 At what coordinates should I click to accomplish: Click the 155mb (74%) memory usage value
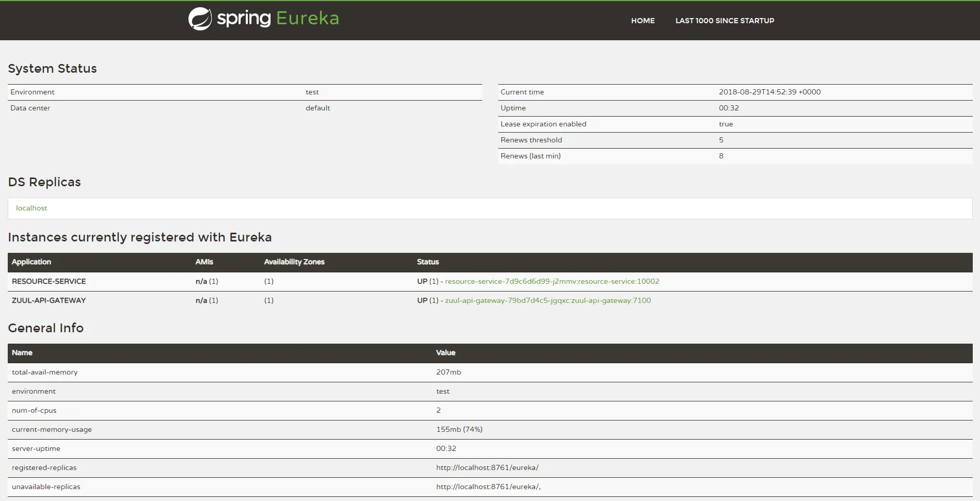tap(460, 429)
